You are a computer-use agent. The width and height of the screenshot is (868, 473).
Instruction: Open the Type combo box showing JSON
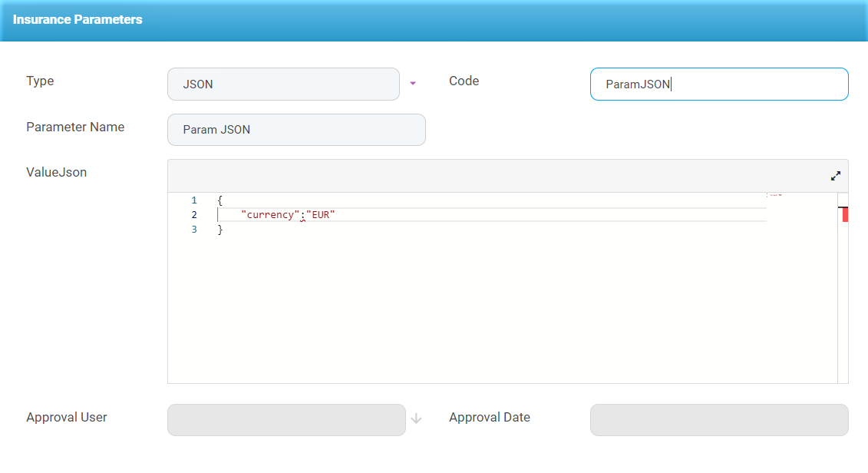pyautogui.click(x=283, y=84)
